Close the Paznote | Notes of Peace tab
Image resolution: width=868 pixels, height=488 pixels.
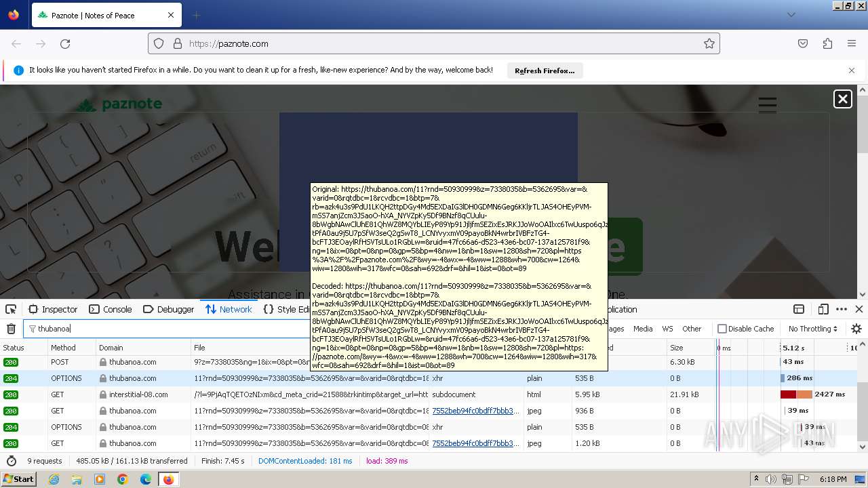(171, 15)
